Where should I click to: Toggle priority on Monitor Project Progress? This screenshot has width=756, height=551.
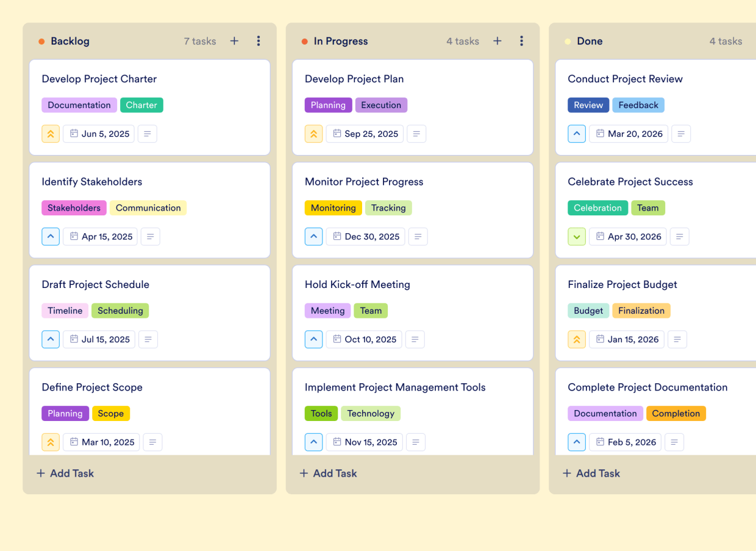point(313,236)
